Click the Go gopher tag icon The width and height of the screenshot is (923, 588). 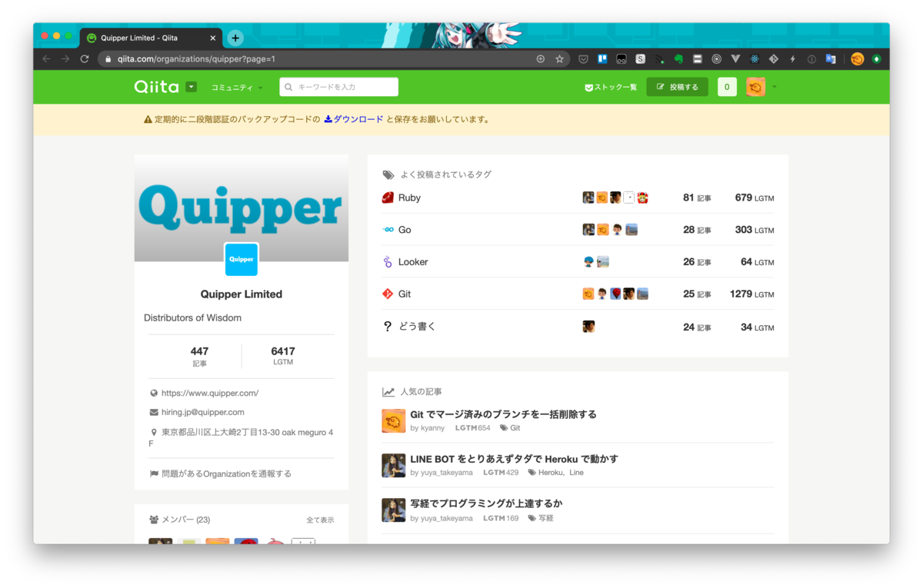pos(388,230)
